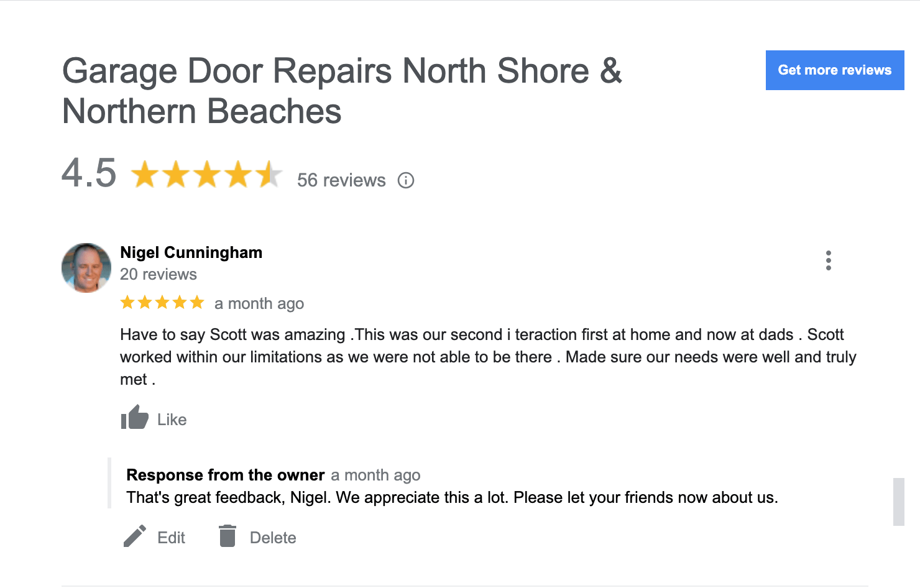Click the overall 4.5 star rating stars

pos(206,175)
